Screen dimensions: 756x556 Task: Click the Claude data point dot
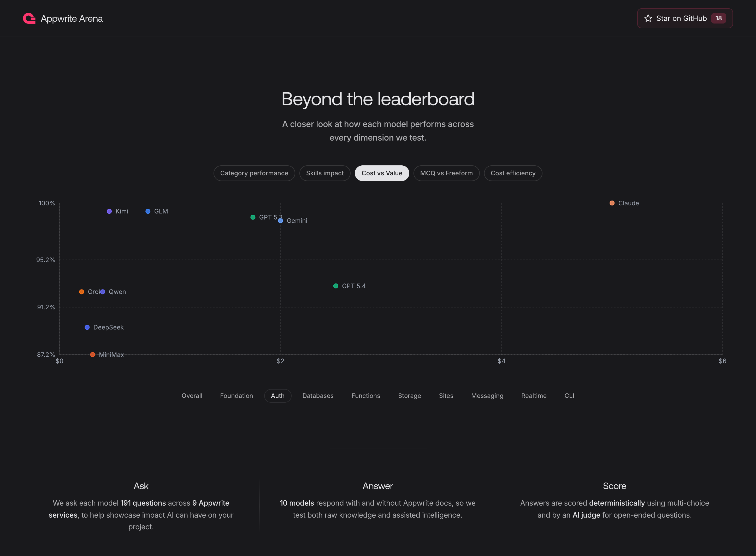(612, 203)
